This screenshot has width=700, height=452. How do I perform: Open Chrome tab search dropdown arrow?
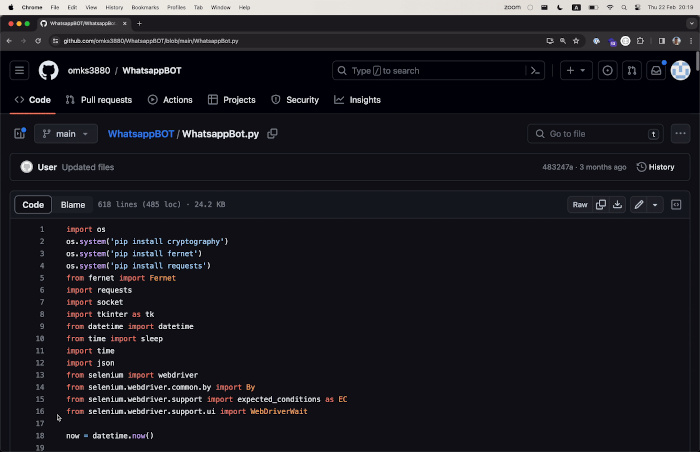click(x=691, y=23)
